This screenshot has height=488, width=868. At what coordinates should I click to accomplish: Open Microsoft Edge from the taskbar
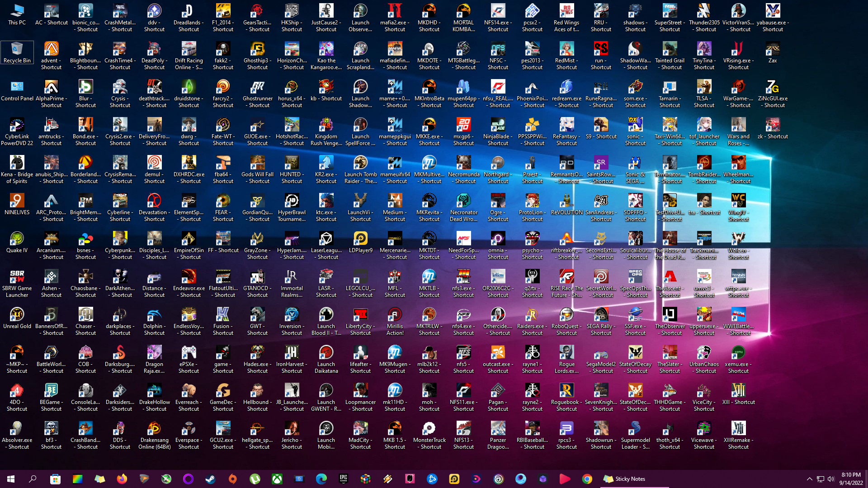(321, 479)
